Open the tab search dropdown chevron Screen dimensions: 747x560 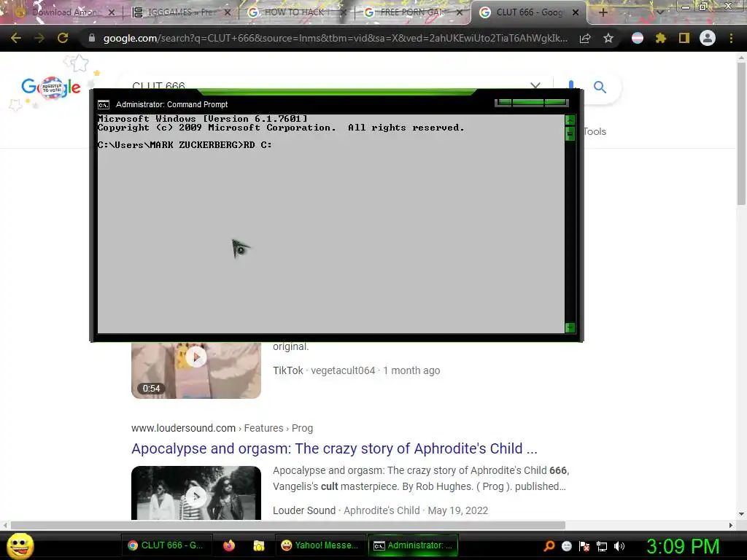click(659, 12)
